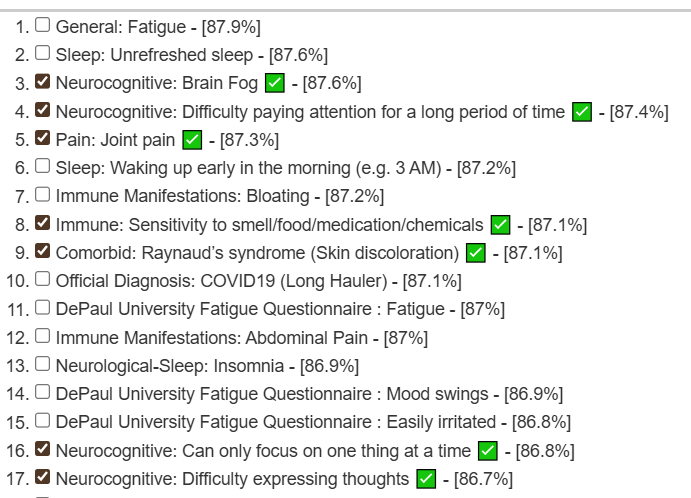Image resolution: width=691 pixels, height=498 pixels.
Task: Tick Immune Manifestations: Abdominal Pain checkbox
Action: click(x=42, y=336)
